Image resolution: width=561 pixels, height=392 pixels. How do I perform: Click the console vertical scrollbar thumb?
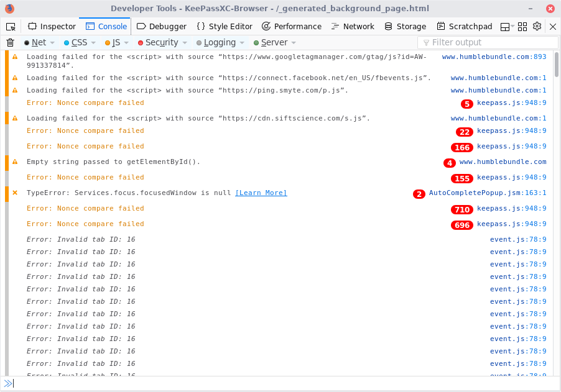[x=557, y=65]
